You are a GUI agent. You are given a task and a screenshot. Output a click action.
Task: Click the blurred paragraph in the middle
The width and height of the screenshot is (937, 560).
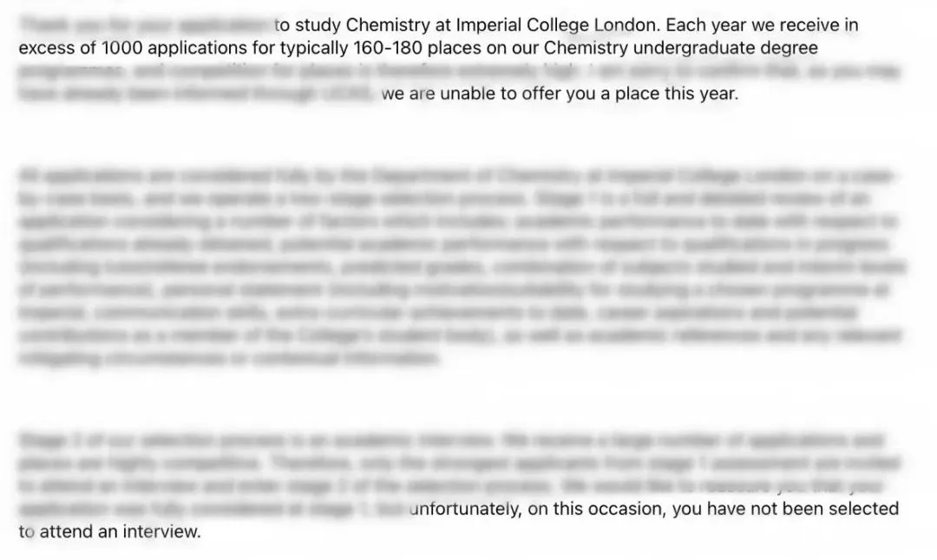(462, 268)
